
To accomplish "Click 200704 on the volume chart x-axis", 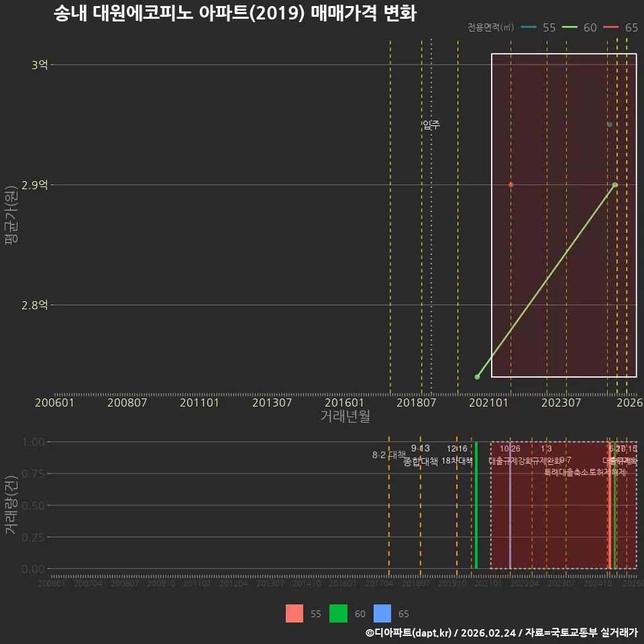I will 88,583.
